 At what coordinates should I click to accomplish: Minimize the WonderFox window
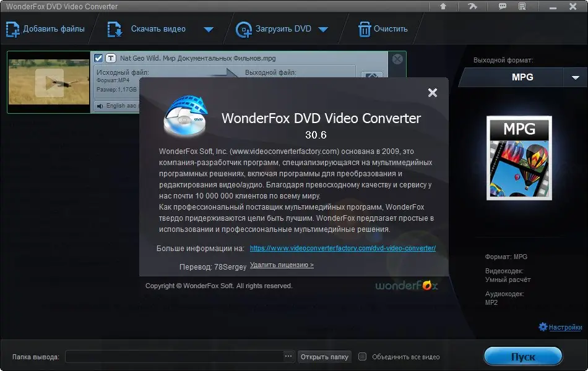click(553, 7)
